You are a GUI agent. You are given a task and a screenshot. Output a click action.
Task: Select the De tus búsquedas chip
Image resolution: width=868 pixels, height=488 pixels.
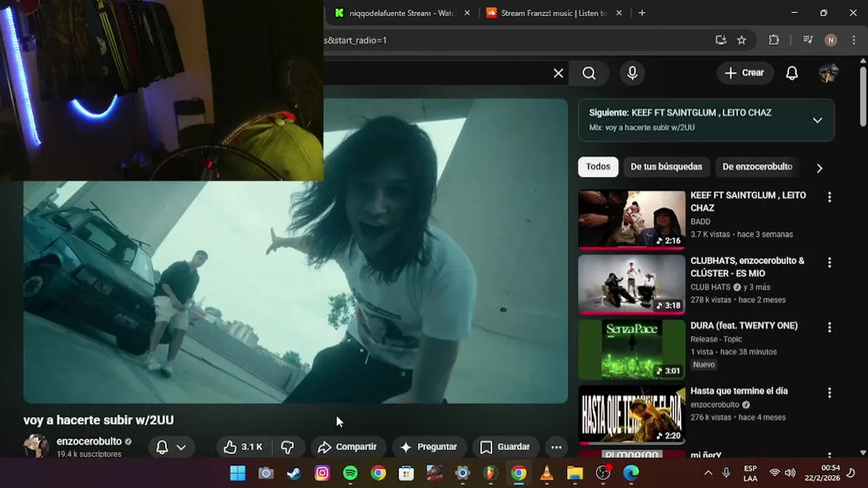[666, 167]
